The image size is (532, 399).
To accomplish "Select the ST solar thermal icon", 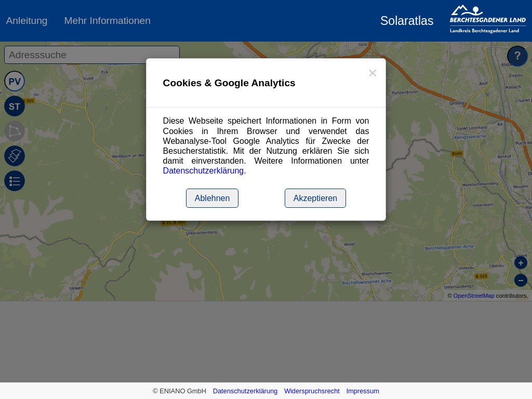I will pyautogui.click(x=14, y=105).
